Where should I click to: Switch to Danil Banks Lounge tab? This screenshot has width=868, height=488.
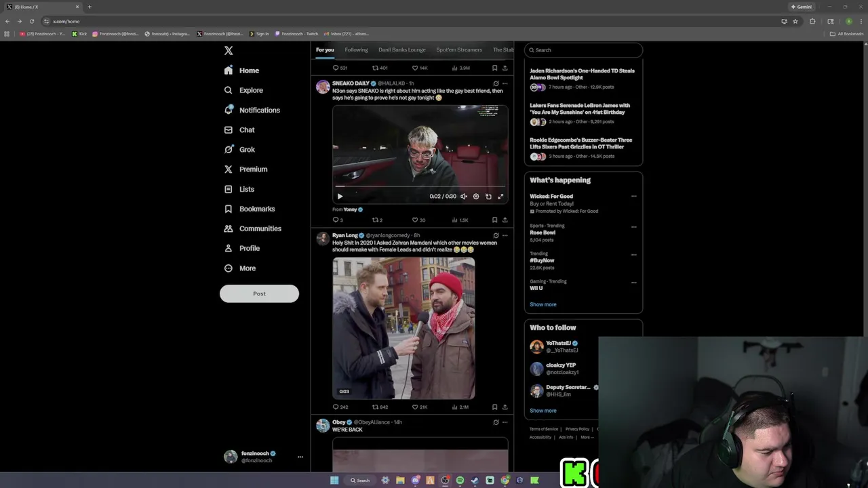point(402,49)
